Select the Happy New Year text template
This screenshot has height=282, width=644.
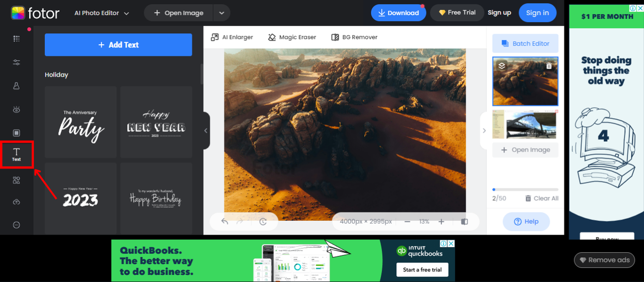(156, 122)
